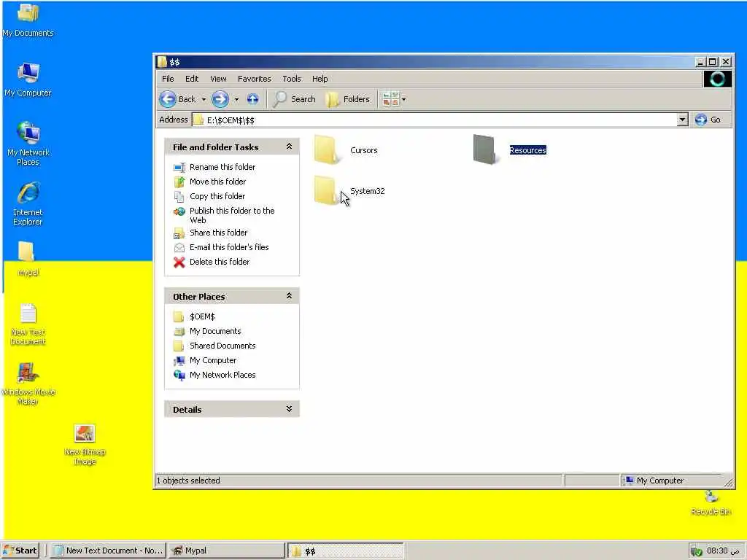Select New Text Document desktop icon
This screenshot has height=560, width=747.
click(x=28, y=314)
